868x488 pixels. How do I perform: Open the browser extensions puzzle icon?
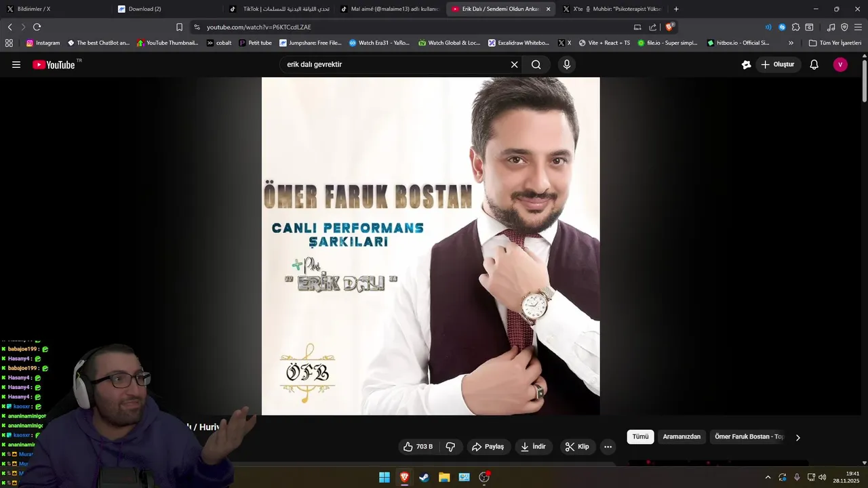coord(796,27)
